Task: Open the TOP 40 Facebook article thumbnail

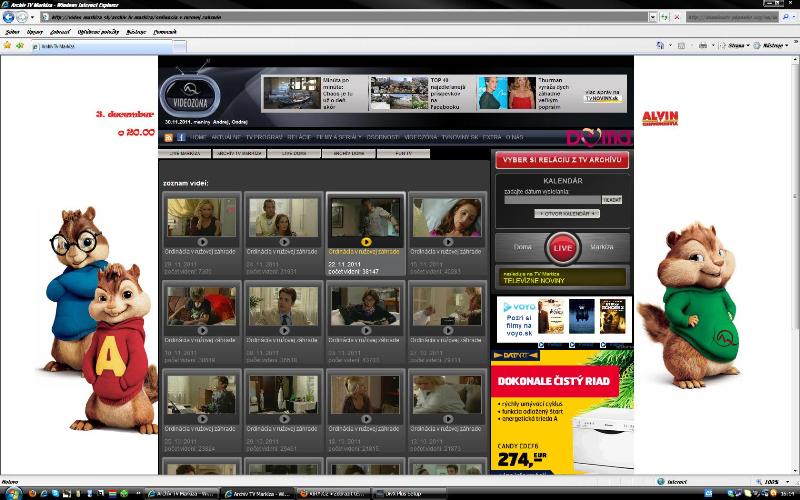Action: click(x=399, y=93)
